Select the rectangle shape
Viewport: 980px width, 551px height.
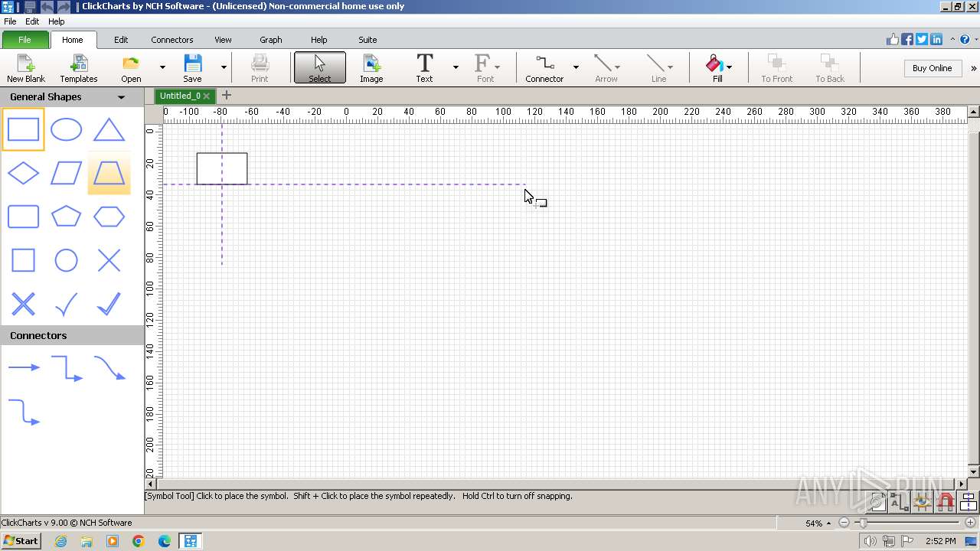click(x=23, y=130)
